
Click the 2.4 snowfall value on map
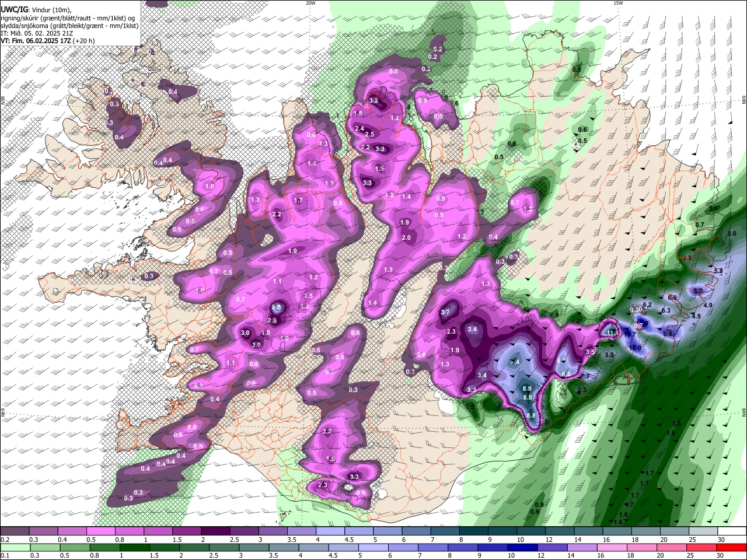359,129
